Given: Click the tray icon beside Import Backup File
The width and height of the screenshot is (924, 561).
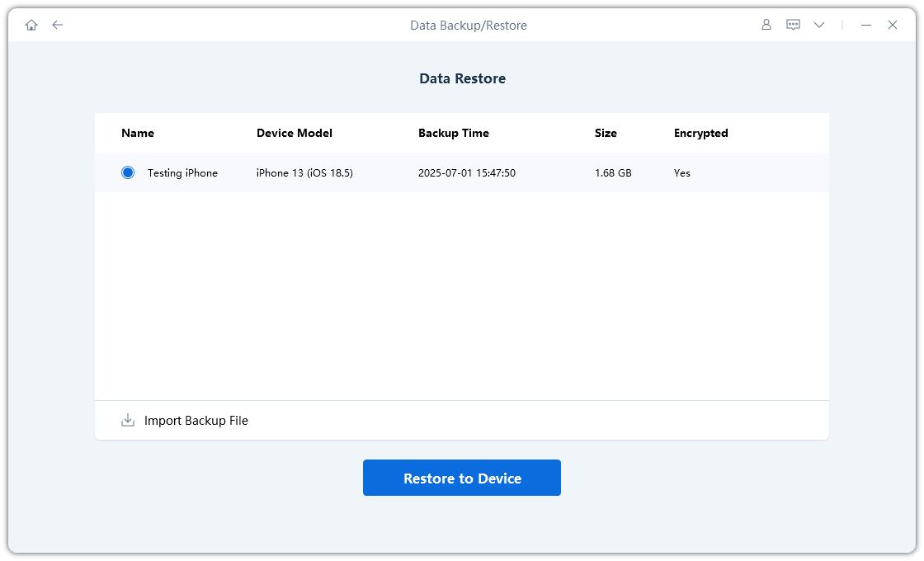Looking at the screenshot, I should tap(128, 421).
